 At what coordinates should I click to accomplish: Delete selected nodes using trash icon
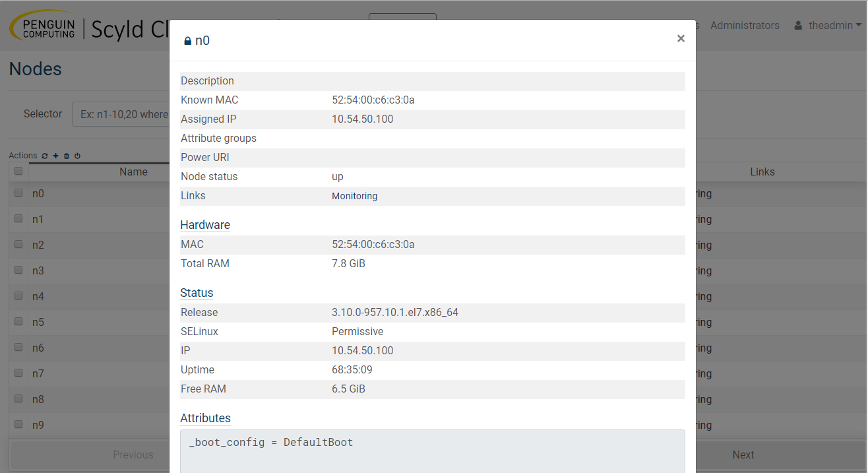point(67,156)
